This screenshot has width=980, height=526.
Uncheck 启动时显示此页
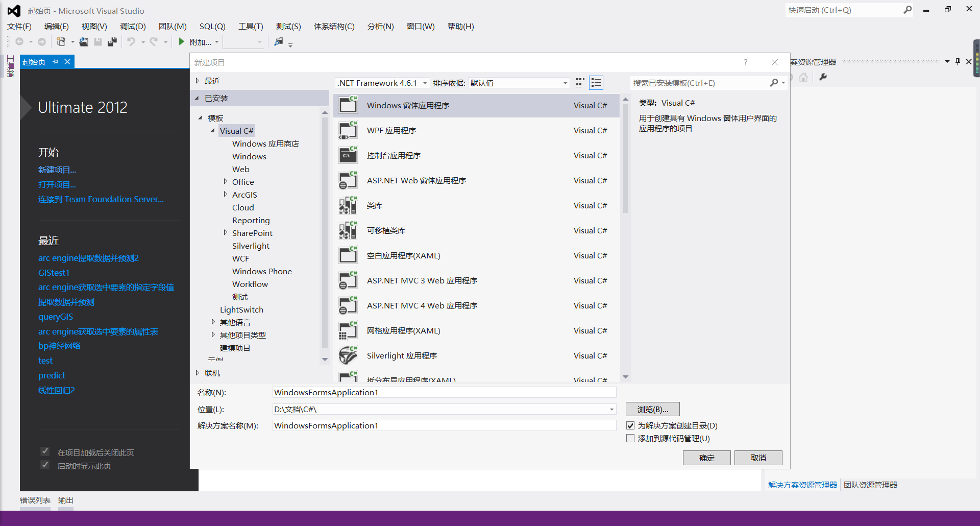point(45,465)
